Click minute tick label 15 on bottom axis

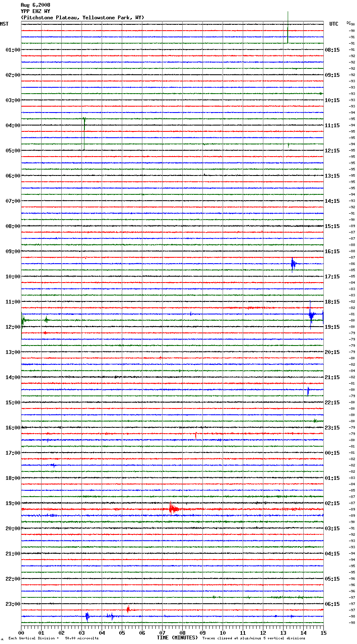tap(323, 633)
